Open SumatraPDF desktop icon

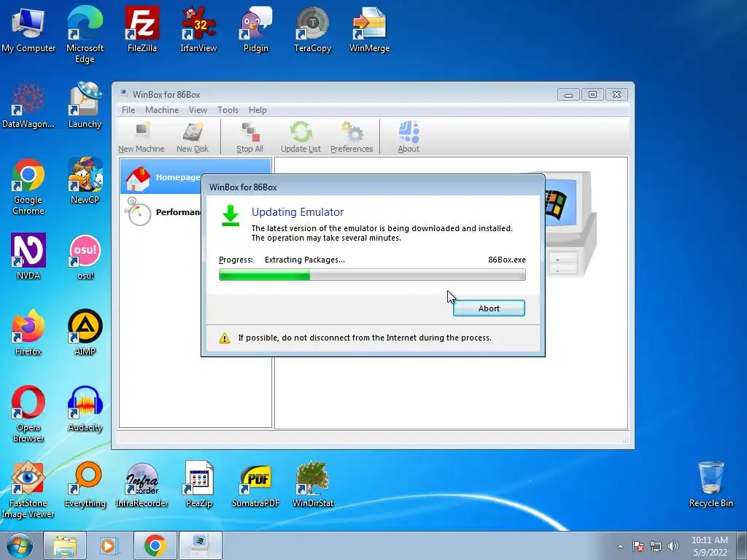[256, 485]
